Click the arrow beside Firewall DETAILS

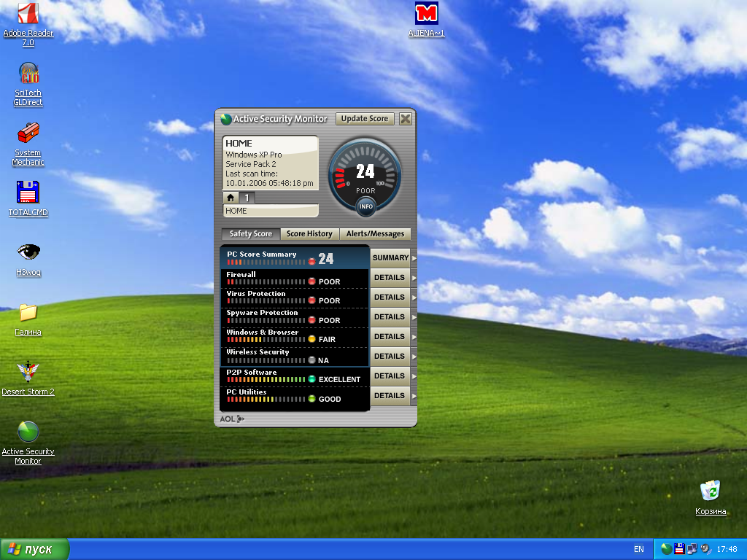tap(414, 278)
